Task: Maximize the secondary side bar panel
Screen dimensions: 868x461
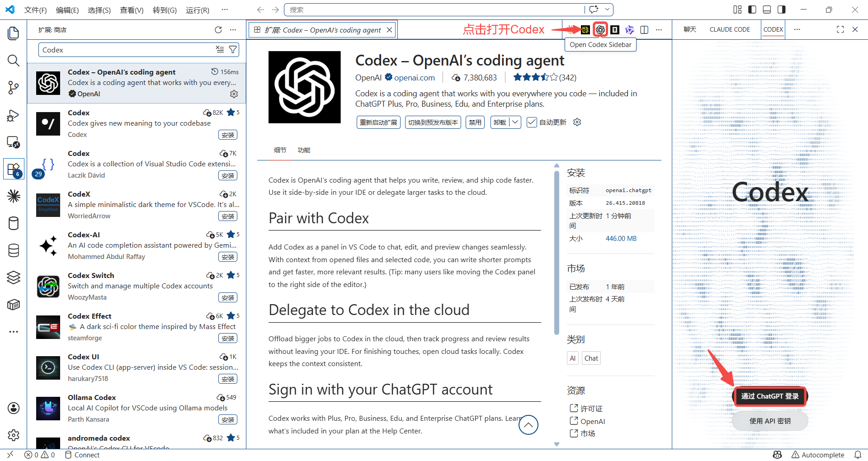Action: (840, 29)
